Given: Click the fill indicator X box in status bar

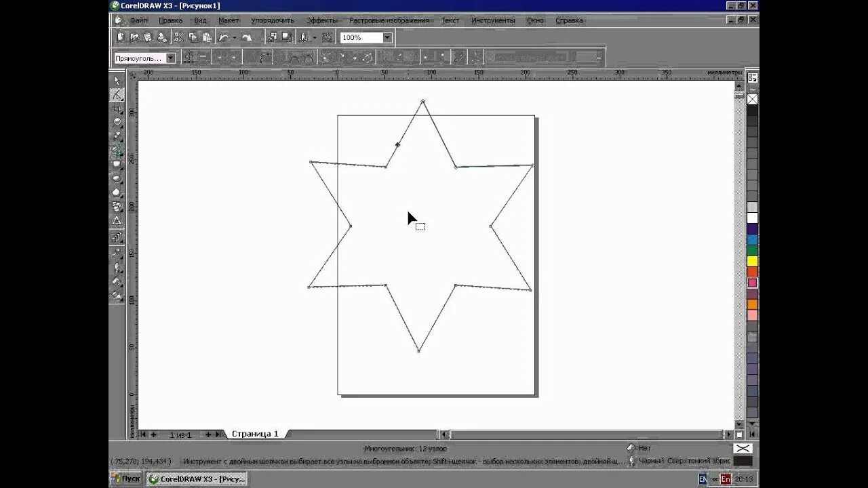Looking at the screenshot, I should pyautogui.click(x=743, y=448).
